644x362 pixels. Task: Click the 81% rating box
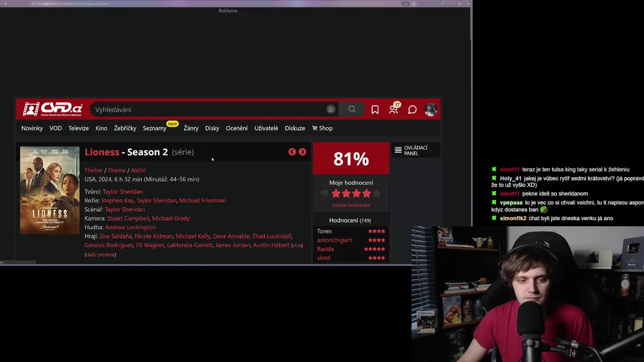pos(351,159)
